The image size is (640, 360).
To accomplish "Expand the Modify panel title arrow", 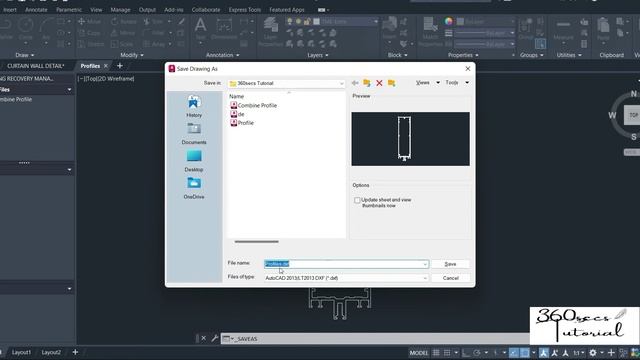I will tap(142, 55).
